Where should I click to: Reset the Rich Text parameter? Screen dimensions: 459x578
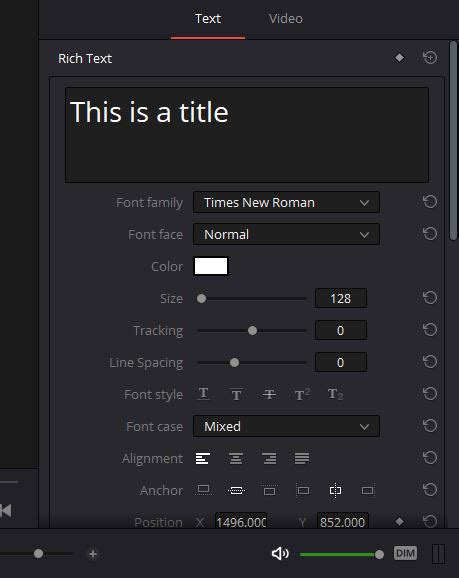430,58
